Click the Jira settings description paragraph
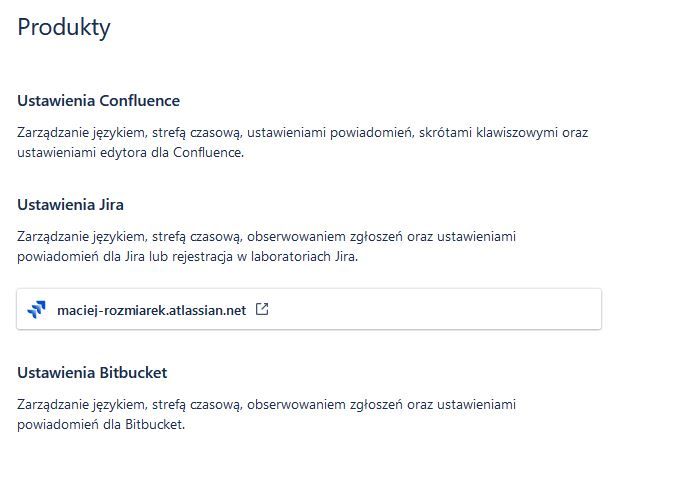687x503 pixels. pyautogui.click(x=266, y=246)
